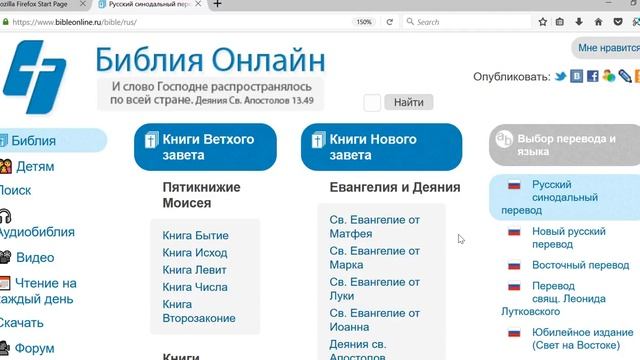Click the children icon beside Детям
The height and width of the screenshot is (360, 640).
pos(6,166)
